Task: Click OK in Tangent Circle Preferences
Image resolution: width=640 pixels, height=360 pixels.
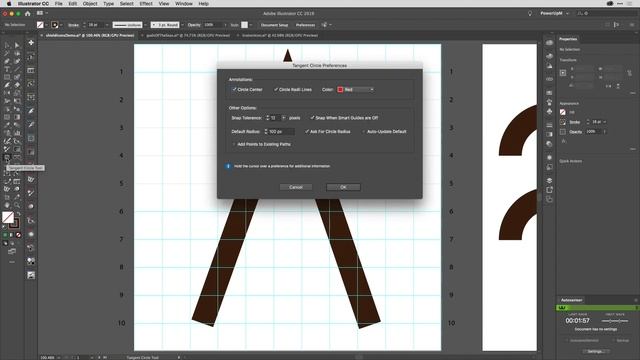Action: [x=343, y=187]
